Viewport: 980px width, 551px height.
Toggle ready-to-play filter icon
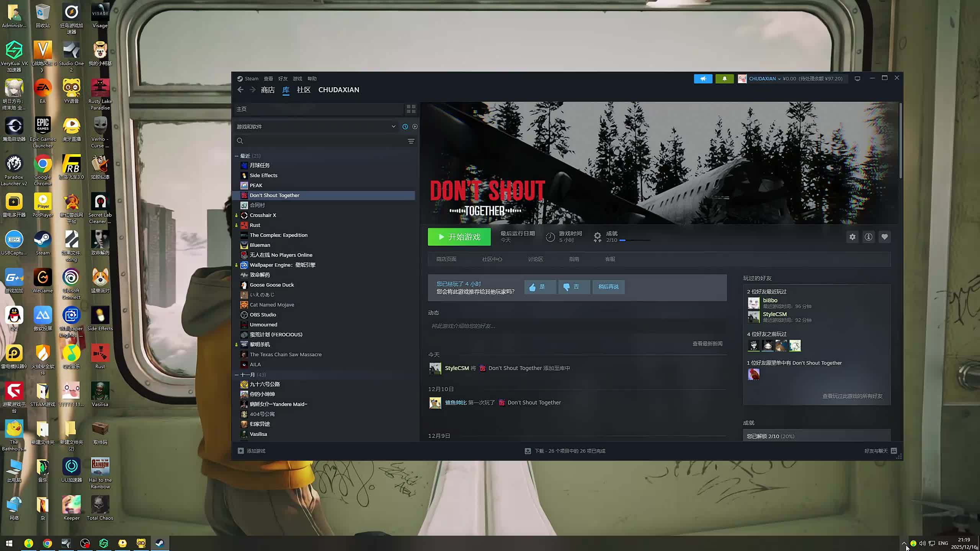pos(415,127)
